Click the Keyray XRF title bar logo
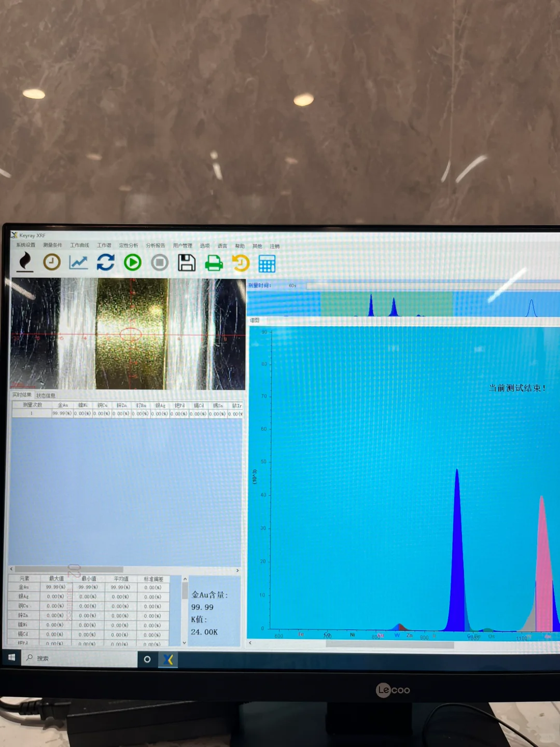Image resolution: width=560 pixels, height=747 pixels. click(15, 235)
